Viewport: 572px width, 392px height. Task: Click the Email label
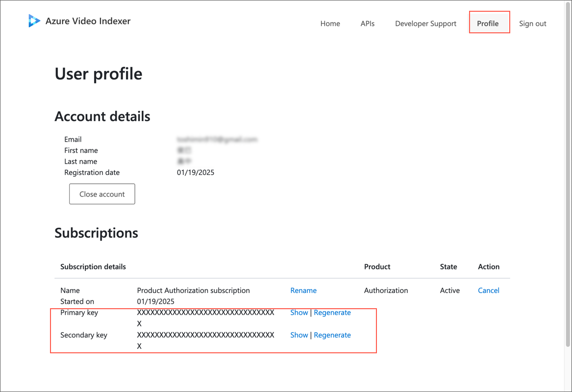click(73, 139)
